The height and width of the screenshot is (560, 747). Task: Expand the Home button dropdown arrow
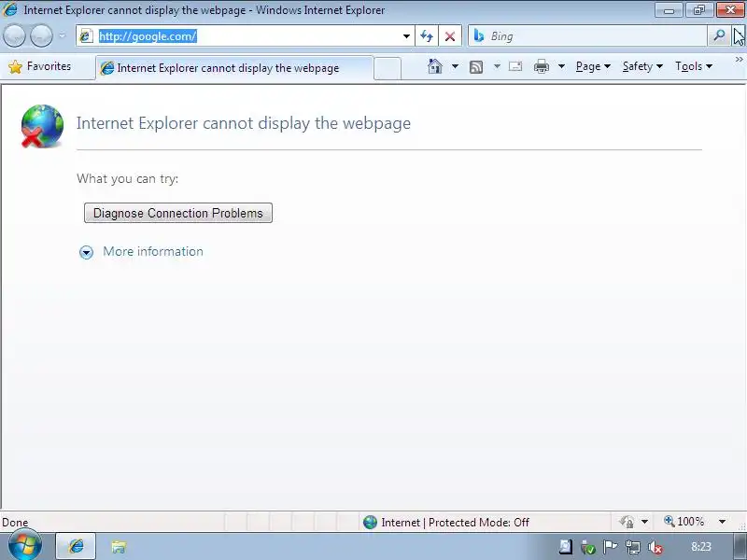[x=455, y=66]
